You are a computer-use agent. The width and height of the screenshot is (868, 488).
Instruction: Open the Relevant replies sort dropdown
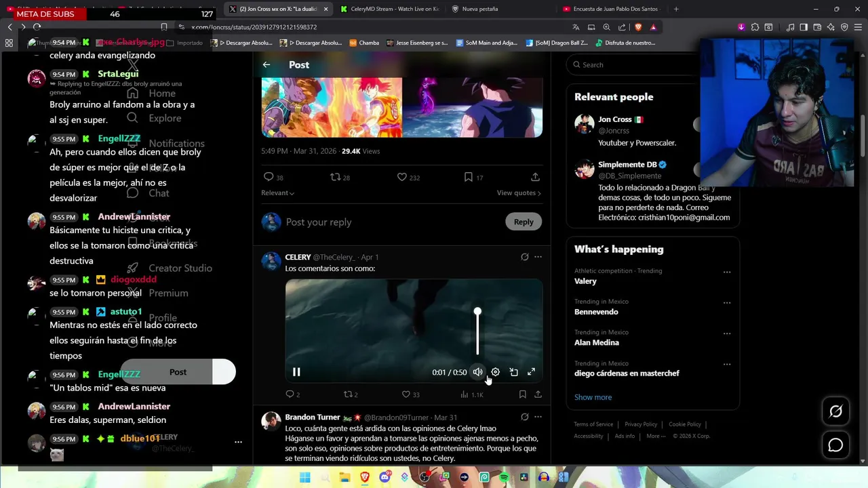pos(277,193)
